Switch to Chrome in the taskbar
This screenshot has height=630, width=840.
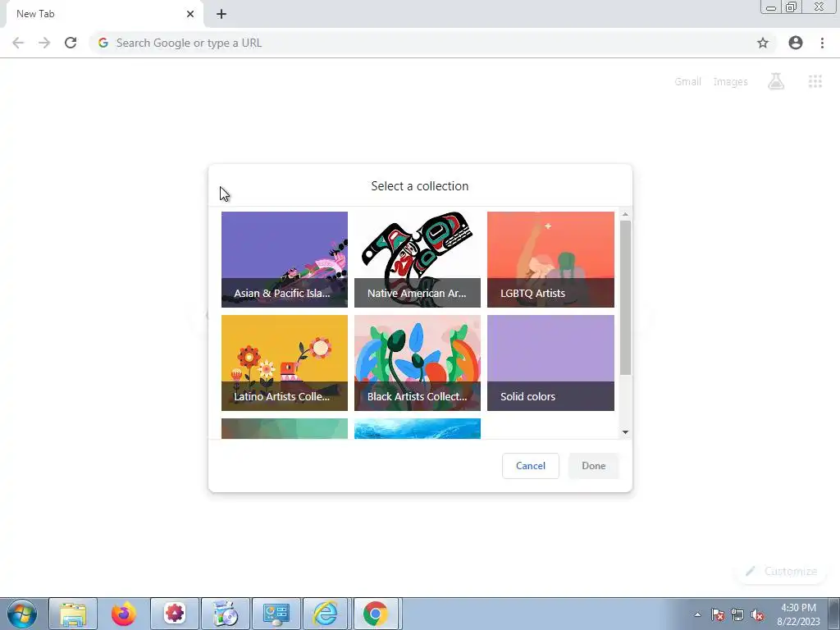(x=376, y=614)
